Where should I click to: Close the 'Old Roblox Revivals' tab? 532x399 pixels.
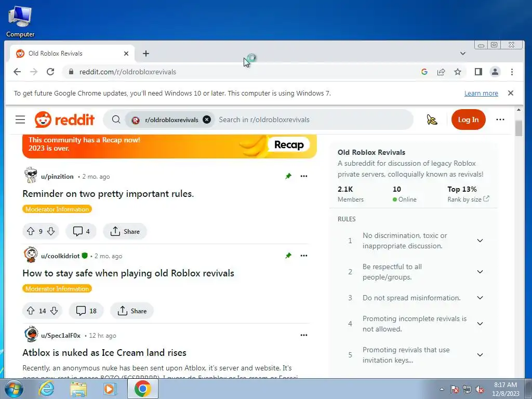point(126,54)
